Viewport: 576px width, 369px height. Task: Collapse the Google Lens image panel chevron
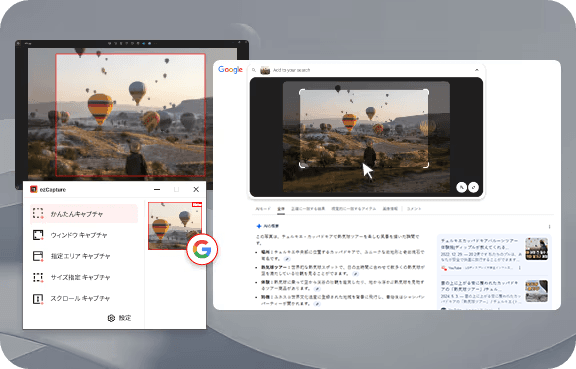[x=477, y=70]
